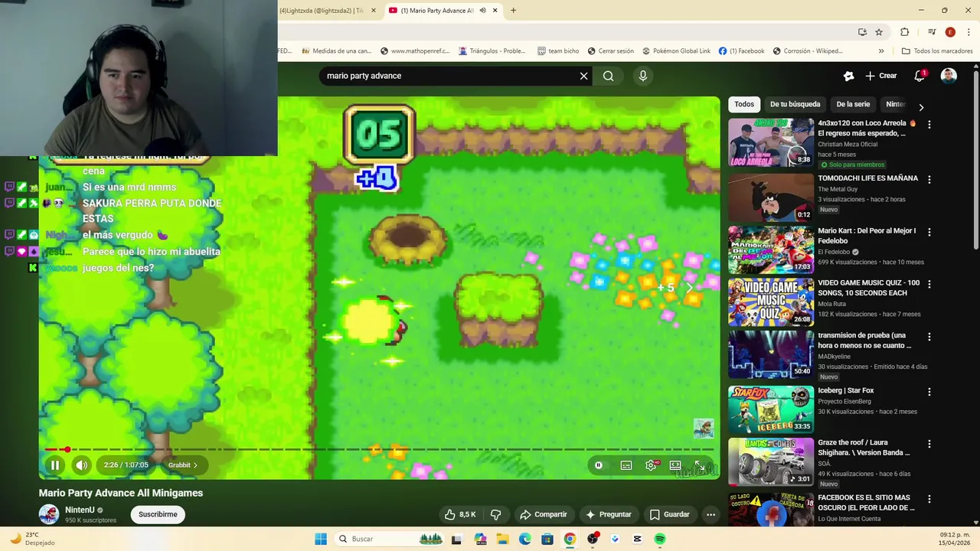Open the team bicho bookmark
Screen dimensions: 980x551
point(558,51)
